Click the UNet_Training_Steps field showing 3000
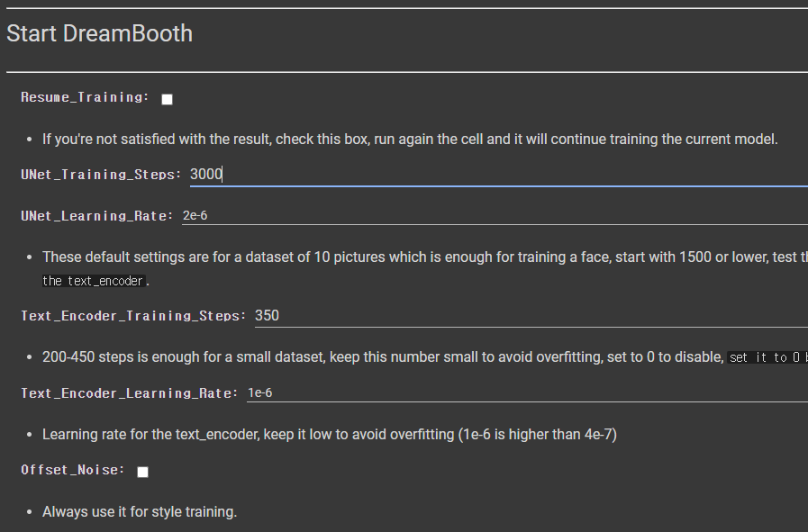Screen dimensions: 808x532 pyautogui.click(x=499, y=174)
